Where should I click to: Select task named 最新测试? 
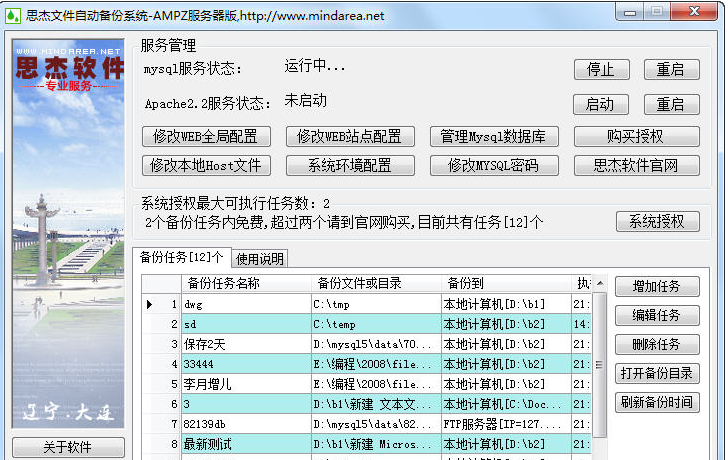pyautogui.click(x=246, y=444)
